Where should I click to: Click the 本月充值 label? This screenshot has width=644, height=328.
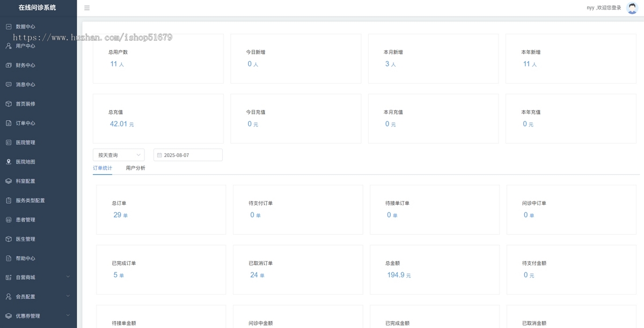(x=393, y=112)
